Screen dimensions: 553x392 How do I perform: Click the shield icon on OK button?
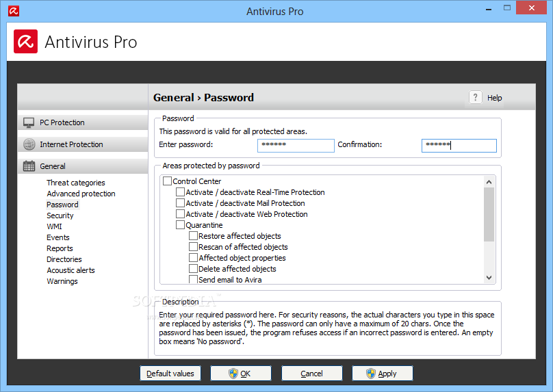233,374
